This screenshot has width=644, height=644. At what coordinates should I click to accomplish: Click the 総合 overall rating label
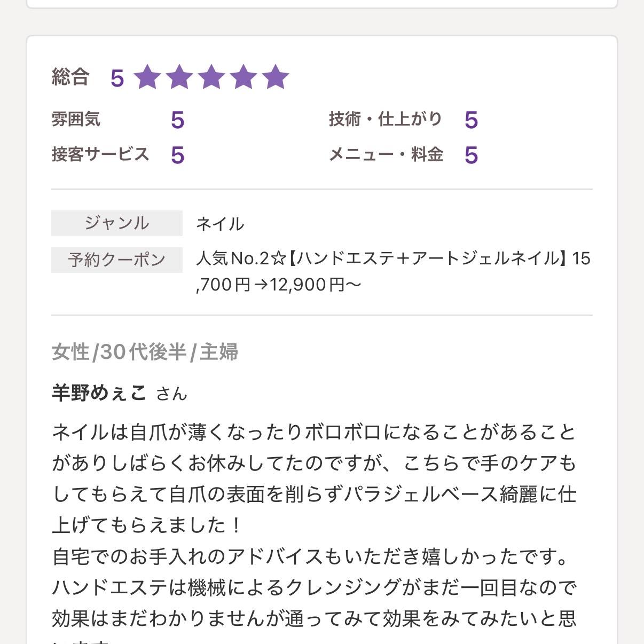tap(70, 77)
